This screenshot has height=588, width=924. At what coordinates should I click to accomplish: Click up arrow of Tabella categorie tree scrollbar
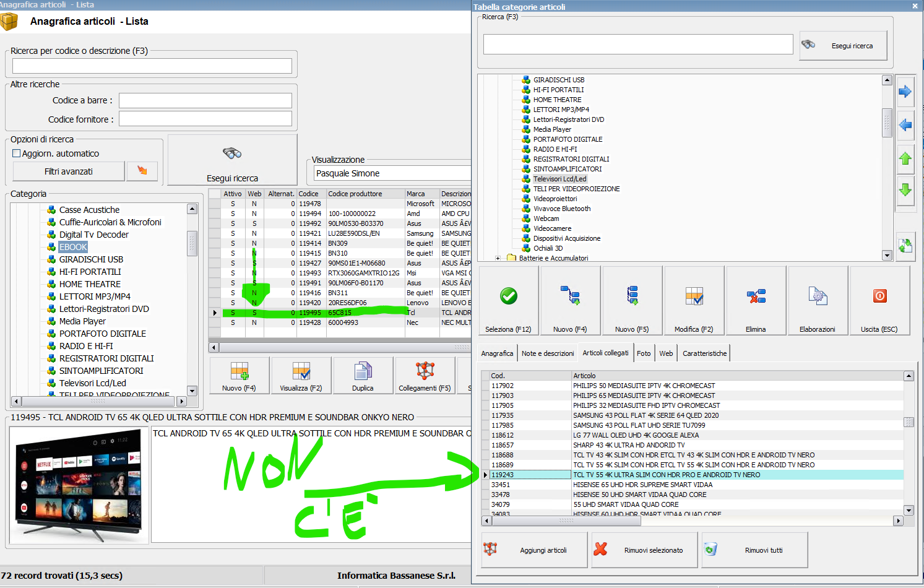(887, 80)
